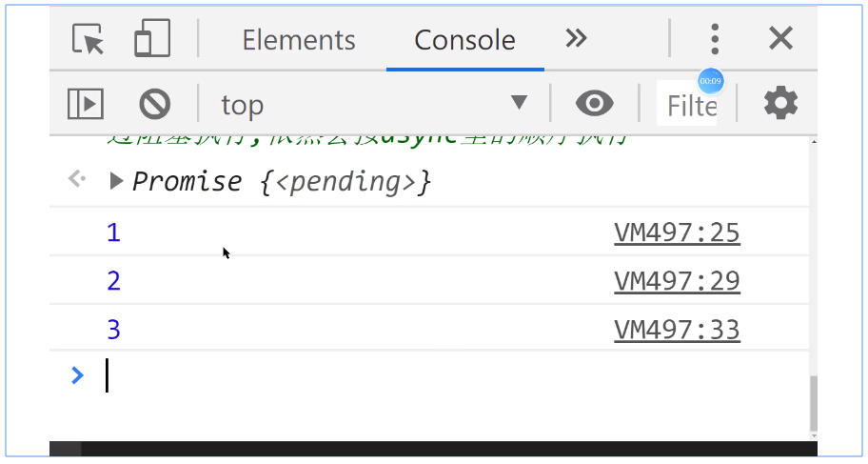Viewport: 868px width, 464px height.
Task: Clear the console with the ban icon
Action: coord(154,104)
